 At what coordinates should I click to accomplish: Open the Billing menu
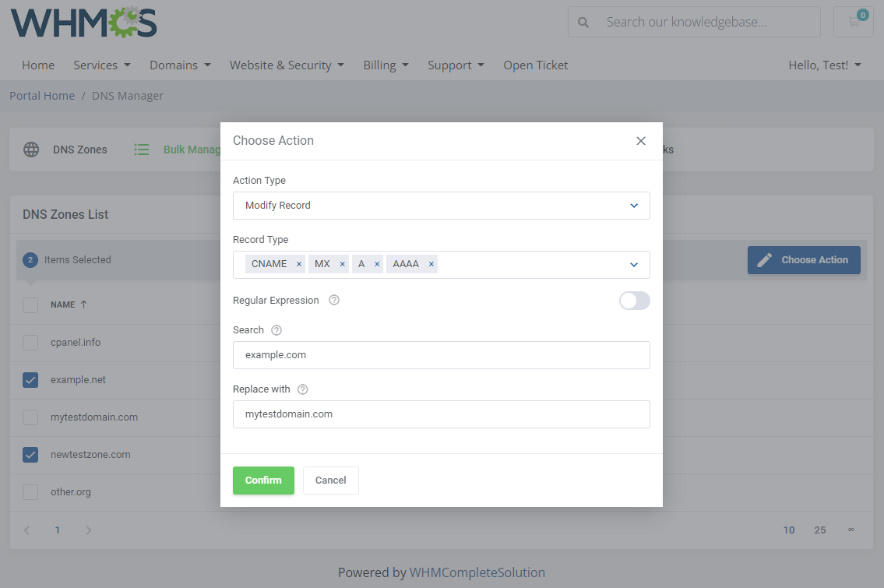[386, 65]
